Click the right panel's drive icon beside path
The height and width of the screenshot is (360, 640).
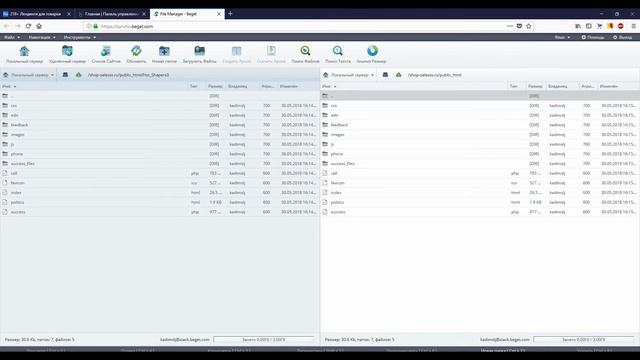point(385,75)
